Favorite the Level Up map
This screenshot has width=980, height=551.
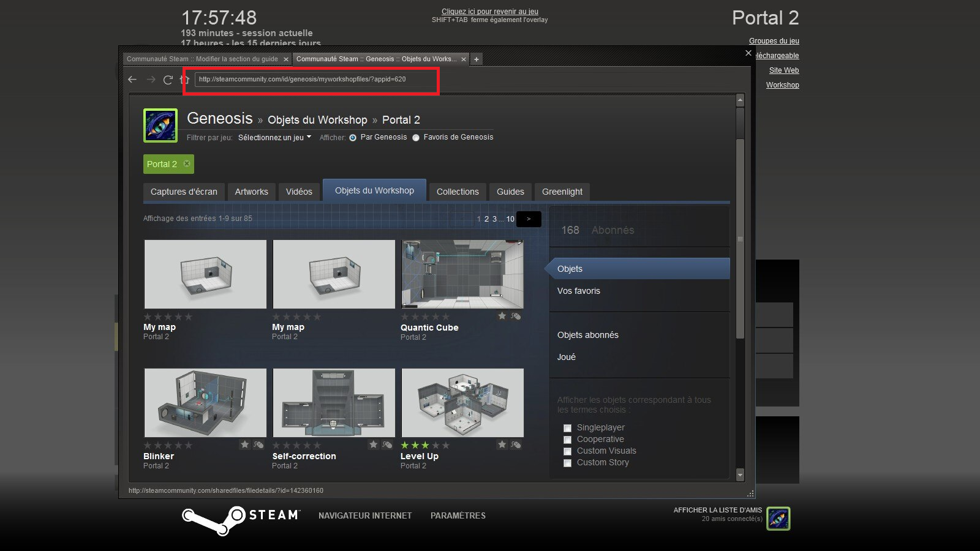(x=502, y=444)
